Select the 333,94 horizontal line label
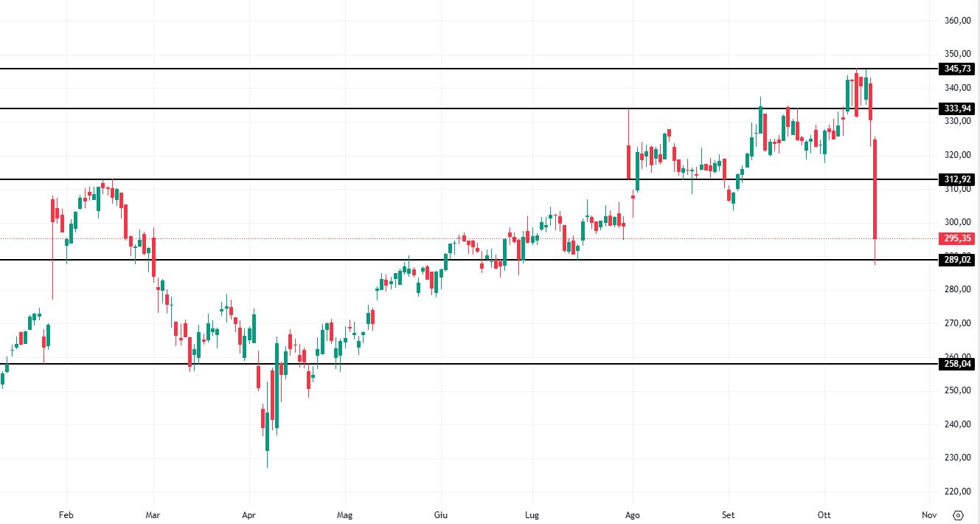This screenshot has width=980, height=524. [x=958, y=108]
